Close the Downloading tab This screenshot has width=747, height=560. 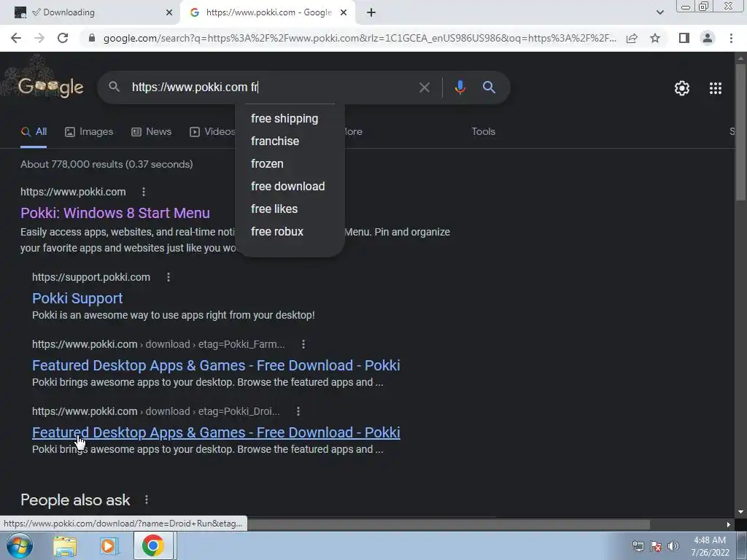[169, 12]
